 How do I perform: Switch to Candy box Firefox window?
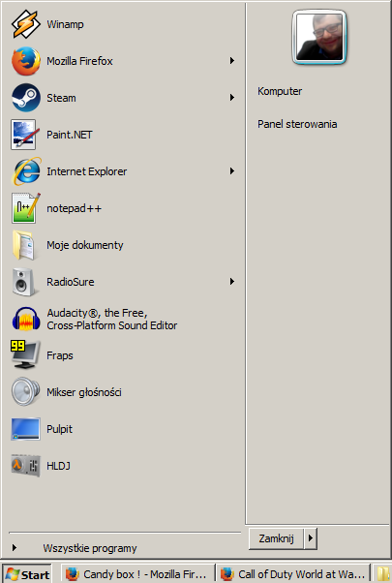pos(137,574)
